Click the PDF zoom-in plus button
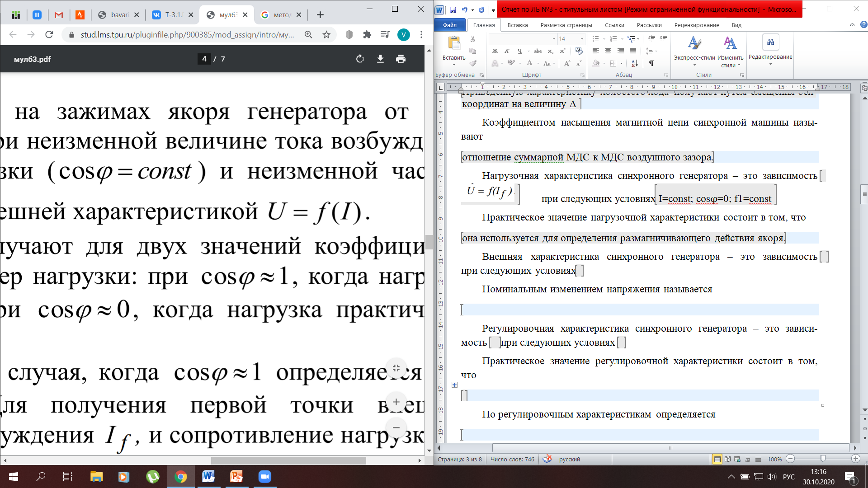Image resolution: width=868 pixels, height=488 pixels. pos(396,402)
